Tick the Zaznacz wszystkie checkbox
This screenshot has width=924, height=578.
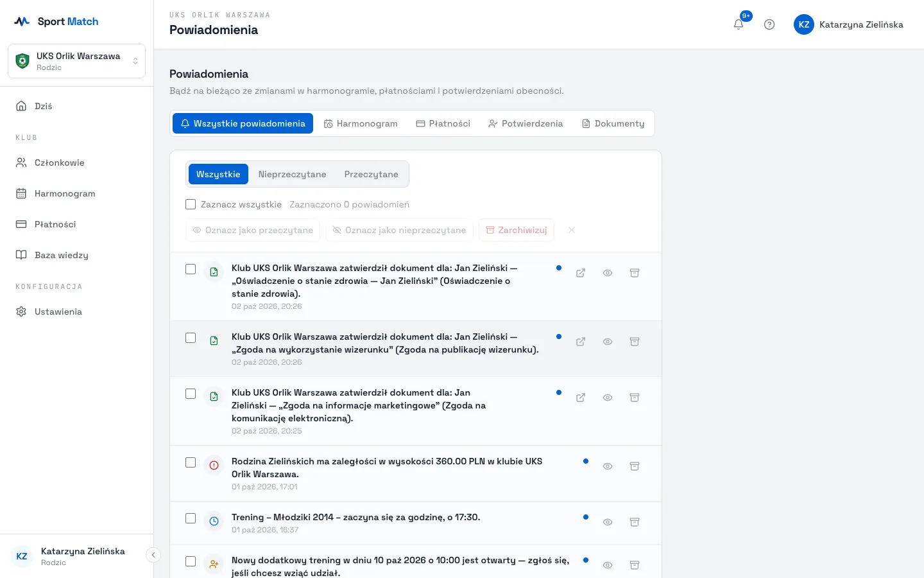tap(191, 204)
